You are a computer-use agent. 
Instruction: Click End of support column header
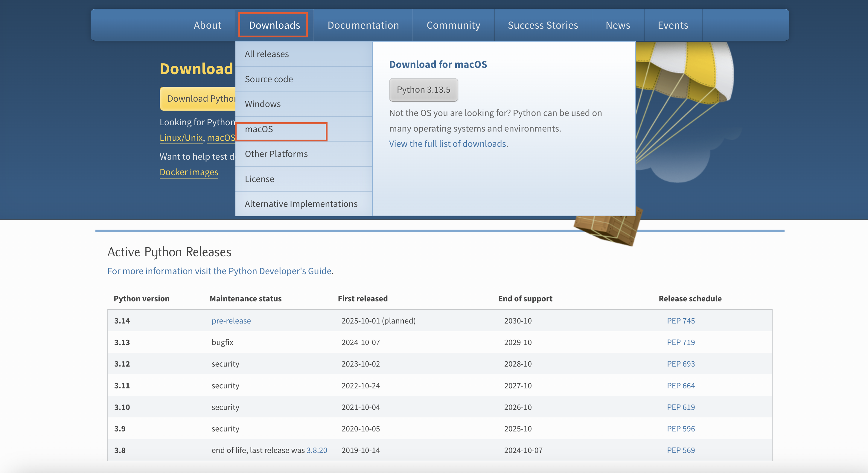525,299
